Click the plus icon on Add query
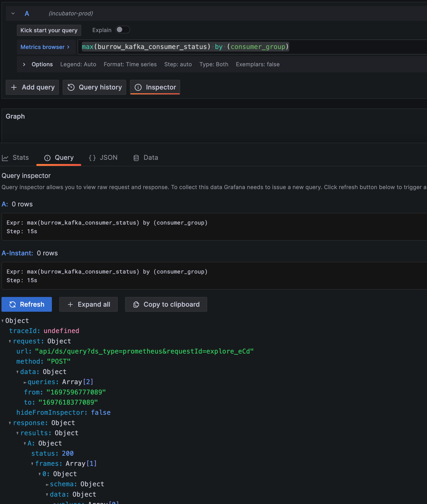The width and height of the screenshot is (427, 504). 14,87
